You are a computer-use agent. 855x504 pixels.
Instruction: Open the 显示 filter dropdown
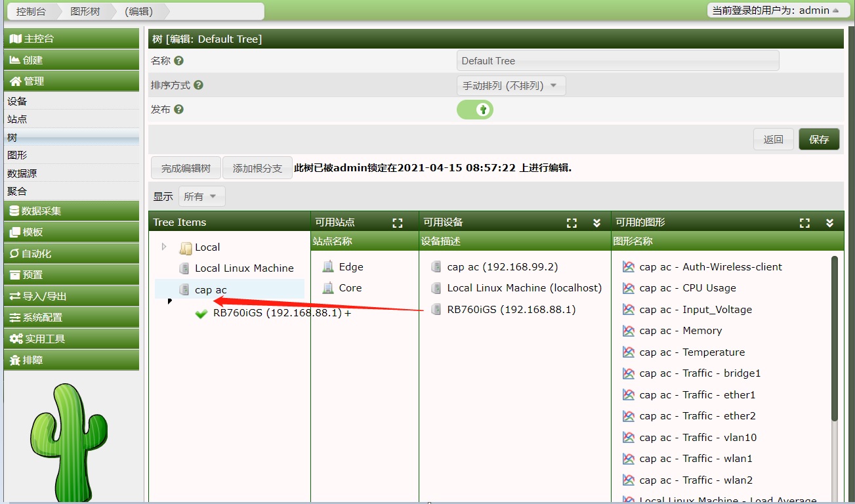pyautogui.click(x=201, y=196)
